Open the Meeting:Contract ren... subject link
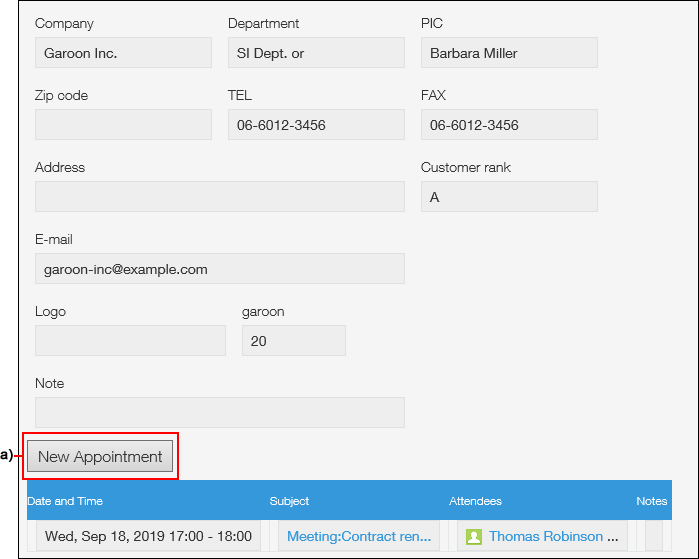 [359, 536]
